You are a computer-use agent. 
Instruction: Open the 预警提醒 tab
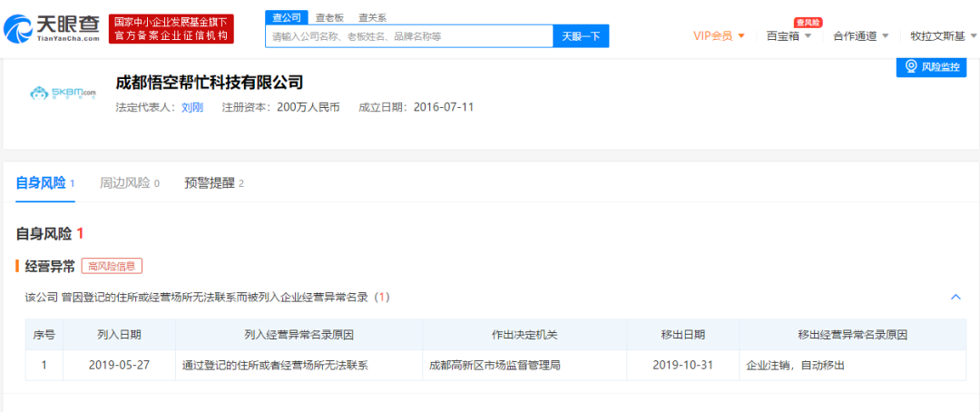(x=209, y=183)
